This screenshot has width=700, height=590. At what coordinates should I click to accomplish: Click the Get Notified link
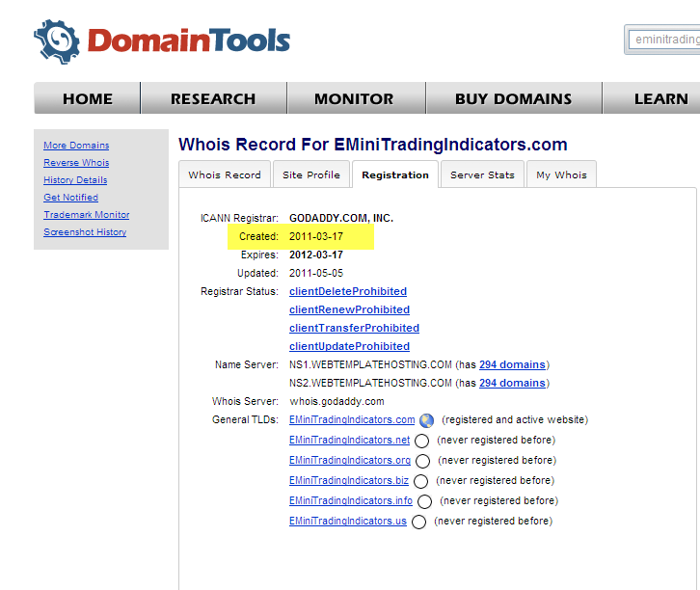[x=71, y=198]
